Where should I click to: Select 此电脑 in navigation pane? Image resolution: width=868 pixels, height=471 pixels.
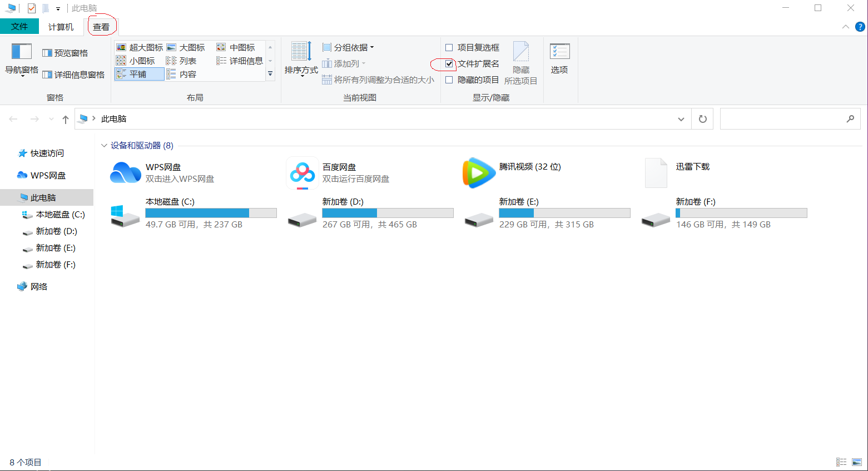pos(47,197)
